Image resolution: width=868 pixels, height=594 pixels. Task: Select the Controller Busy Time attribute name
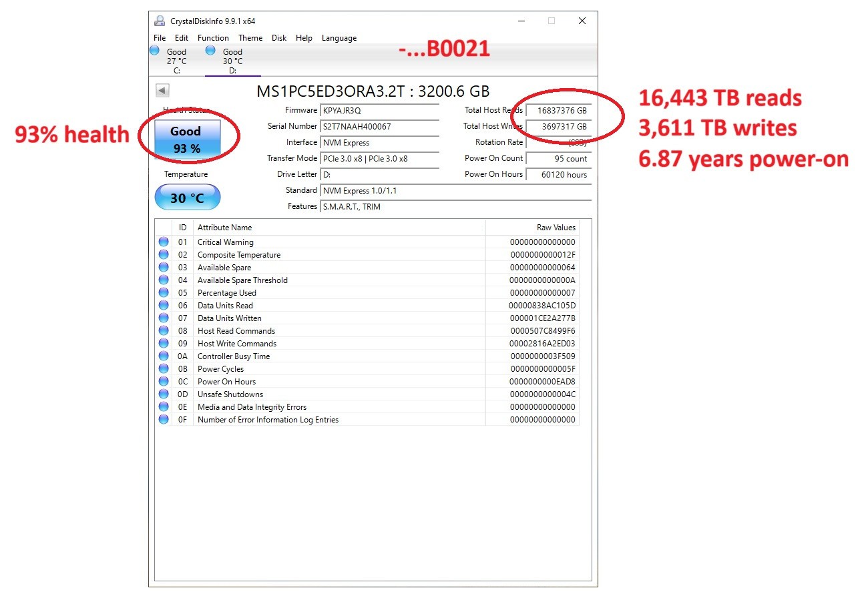coord(234,356)
